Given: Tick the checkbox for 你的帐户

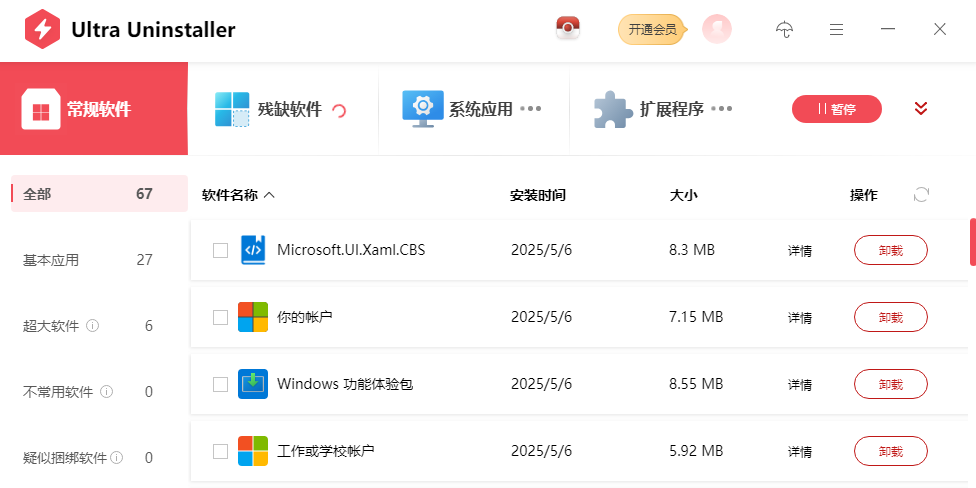Looking at the screenshot, I should click(220, 317).
